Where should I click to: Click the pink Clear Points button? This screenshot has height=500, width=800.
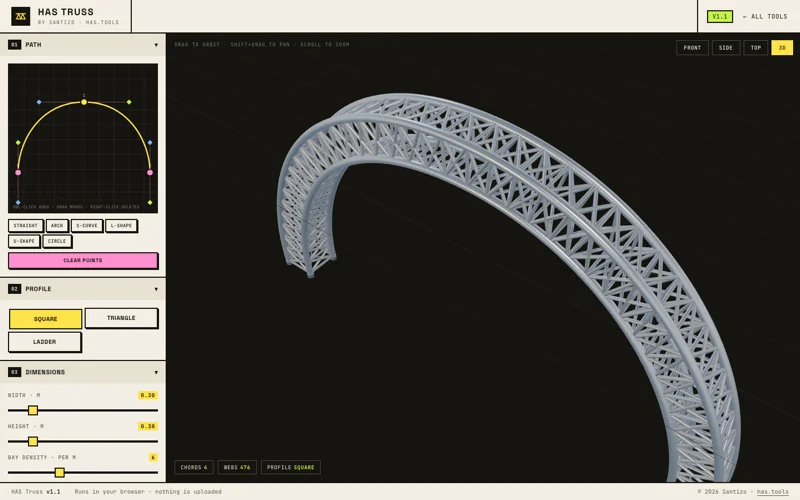pos(83,261)
